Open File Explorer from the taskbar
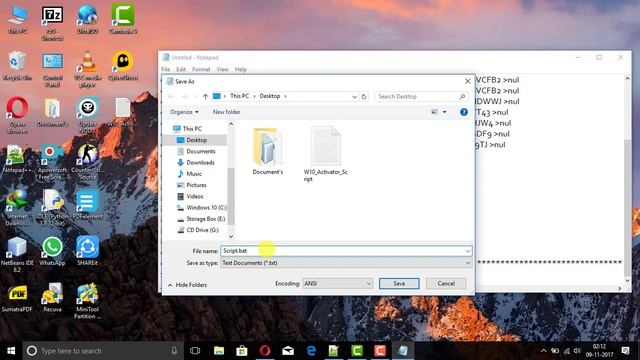The width and height of the screenshot is (640, 360). tap(219, 351)
